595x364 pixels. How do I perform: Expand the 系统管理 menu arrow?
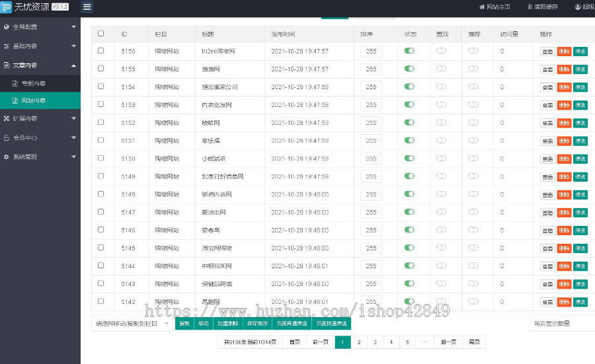(x=73, y=157)
